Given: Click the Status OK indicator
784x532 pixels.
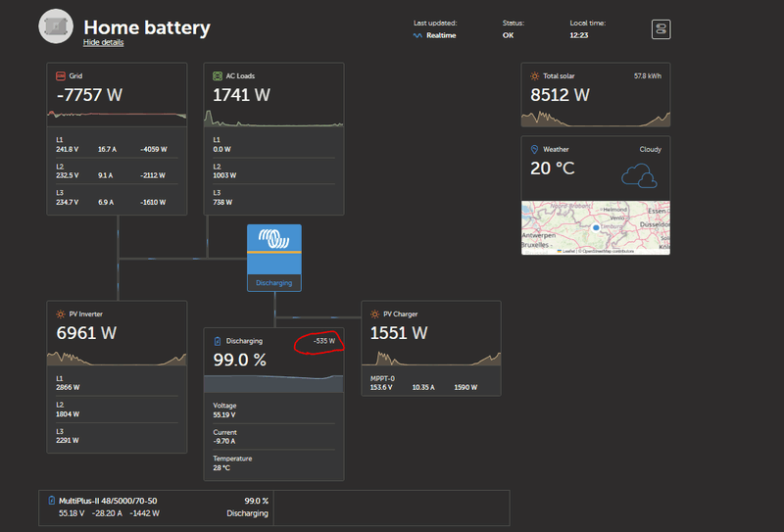Looking at the screenshot, I should click(x=508, y=35).
